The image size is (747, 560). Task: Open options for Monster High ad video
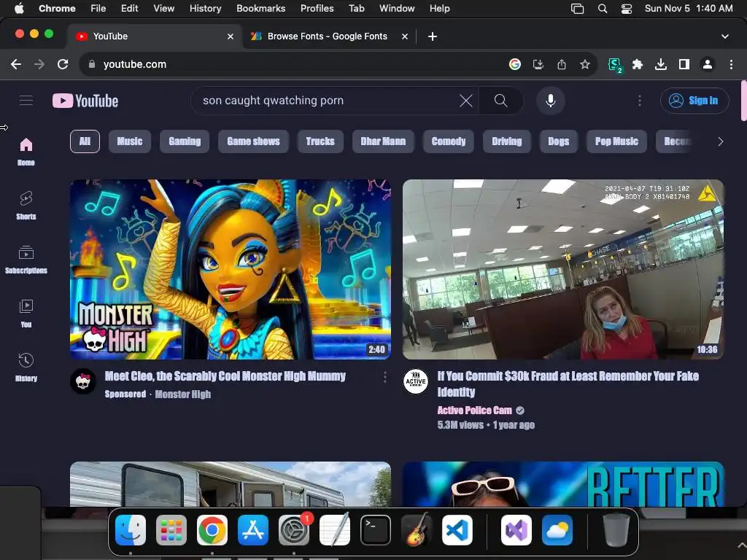coord(385,377)
